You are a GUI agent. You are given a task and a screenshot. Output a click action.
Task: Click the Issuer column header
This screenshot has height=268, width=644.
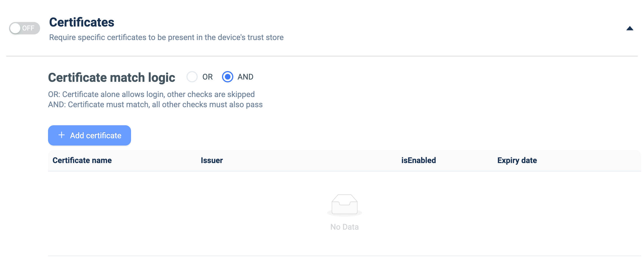pyautogui.click(x=212, y=160)
